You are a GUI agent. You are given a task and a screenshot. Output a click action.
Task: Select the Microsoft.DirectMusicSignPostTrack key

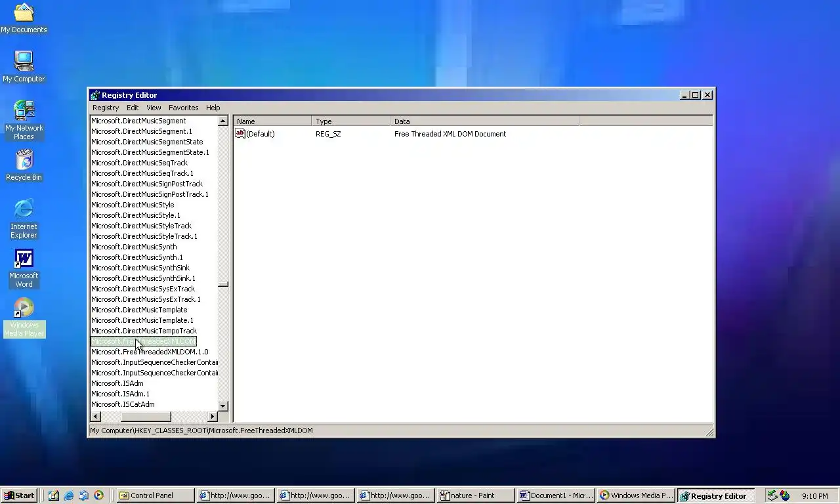147,184
